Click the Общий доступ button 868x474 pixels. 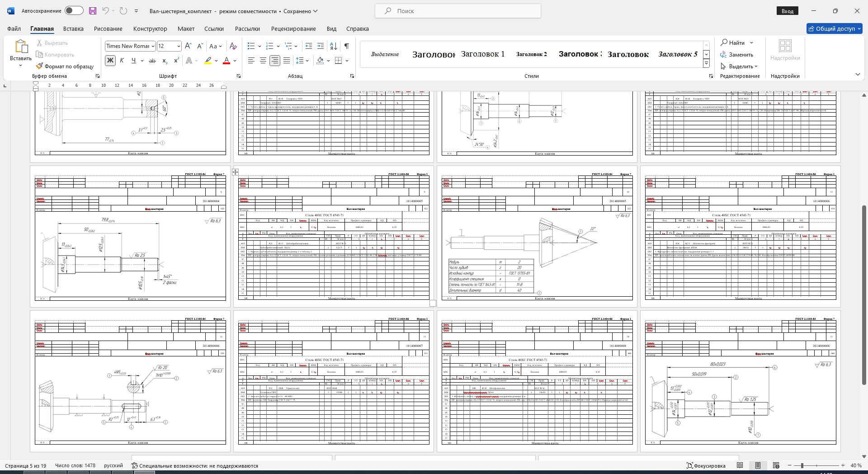pyautogui.click(x=835, y=28)
